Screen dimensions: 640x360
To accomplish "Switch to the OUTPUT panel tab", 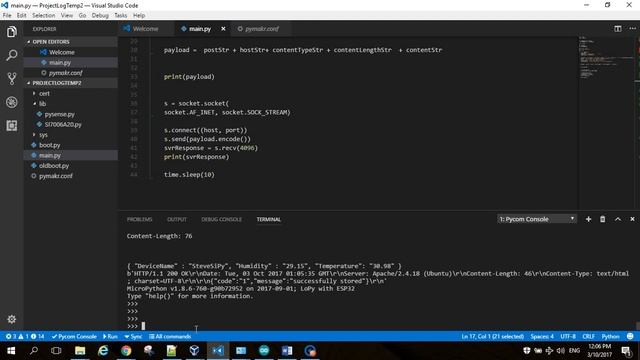I will point(177,219).
